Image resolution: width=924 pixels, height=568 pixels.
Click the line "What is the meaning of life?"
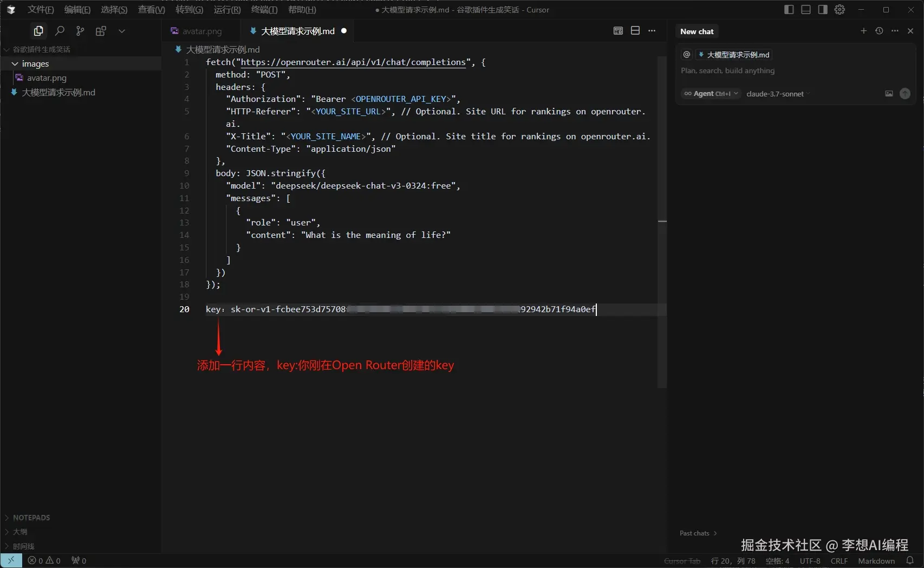tap(349, 235)
